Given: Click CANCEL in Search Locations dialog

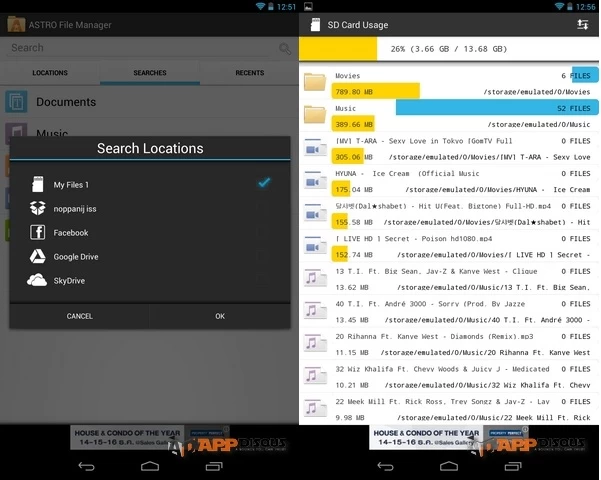Looking at the screenshot, I should 79,316.
